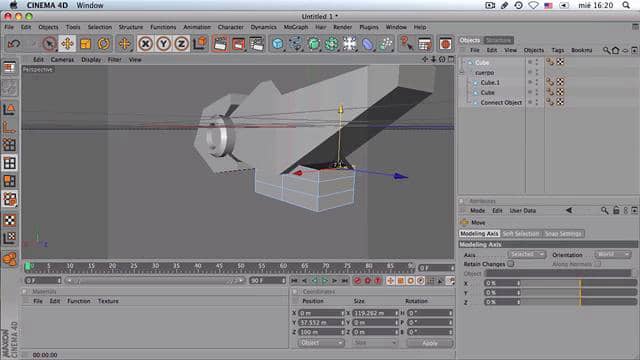Open the Array modeling objects icon
The image size is (640, 360).
coord(332,44)
